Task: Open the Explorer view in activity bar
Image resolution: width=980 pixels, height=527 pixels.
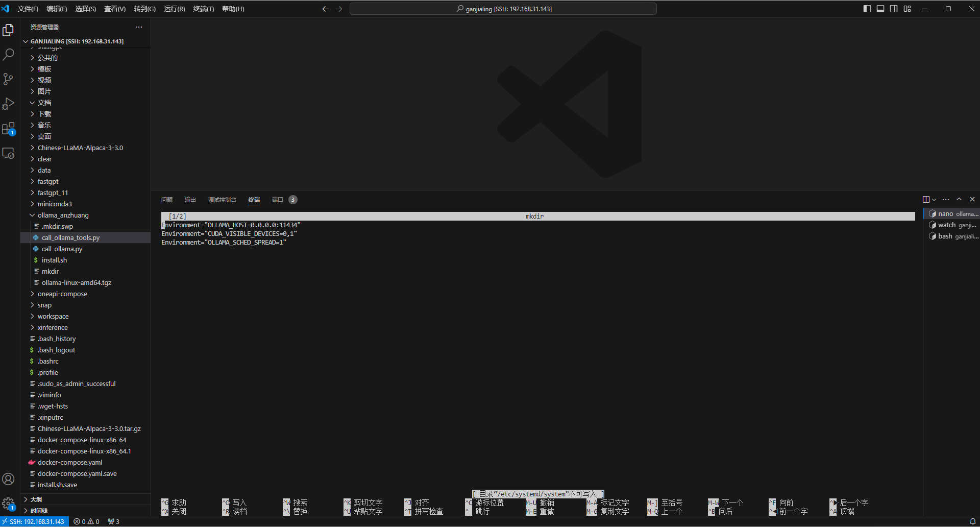Action: (x=8, y=30)
